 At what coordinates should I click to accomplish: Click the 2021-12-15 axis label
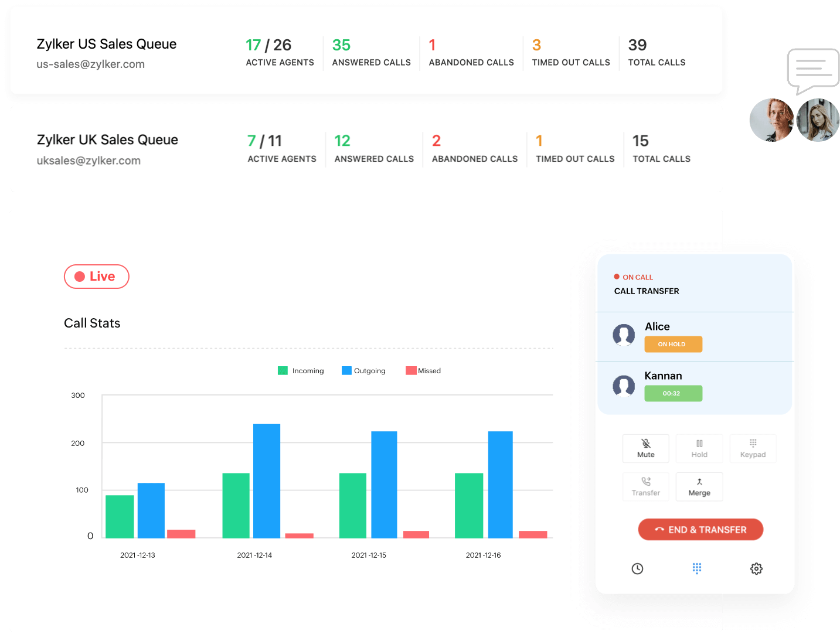[369, 555]
